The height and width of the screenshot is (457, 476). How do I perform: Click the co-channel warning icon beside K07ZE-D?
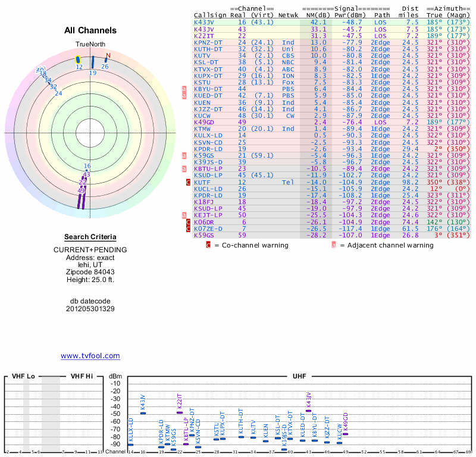pos(188,228)
